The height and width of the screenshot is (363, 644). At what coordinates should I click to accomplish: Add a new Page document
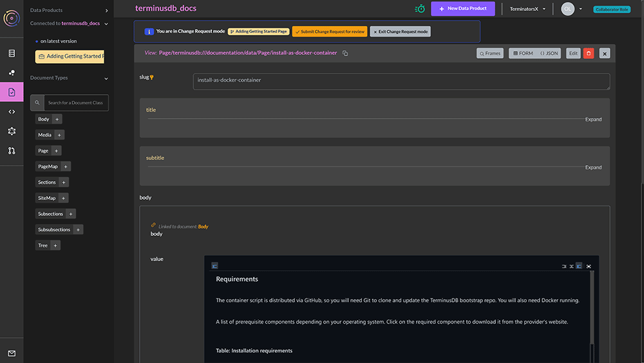coord(57,151)
